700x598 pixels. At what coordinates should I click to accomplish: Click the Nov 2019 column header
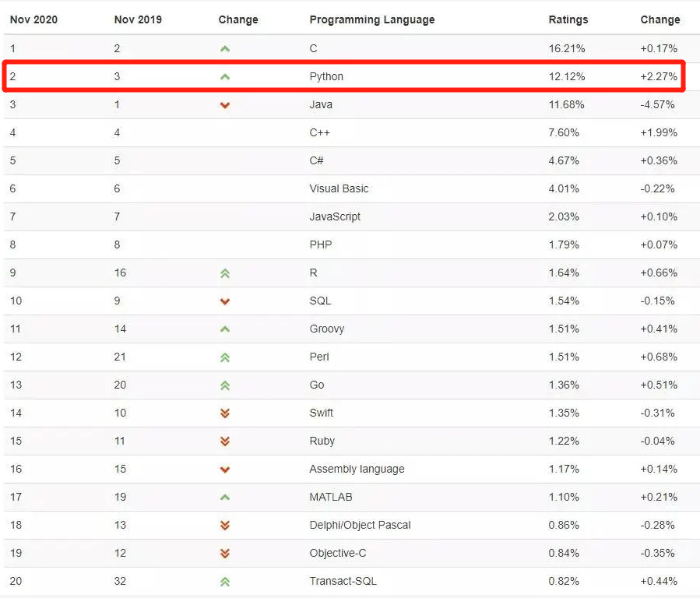coord(138,19)
